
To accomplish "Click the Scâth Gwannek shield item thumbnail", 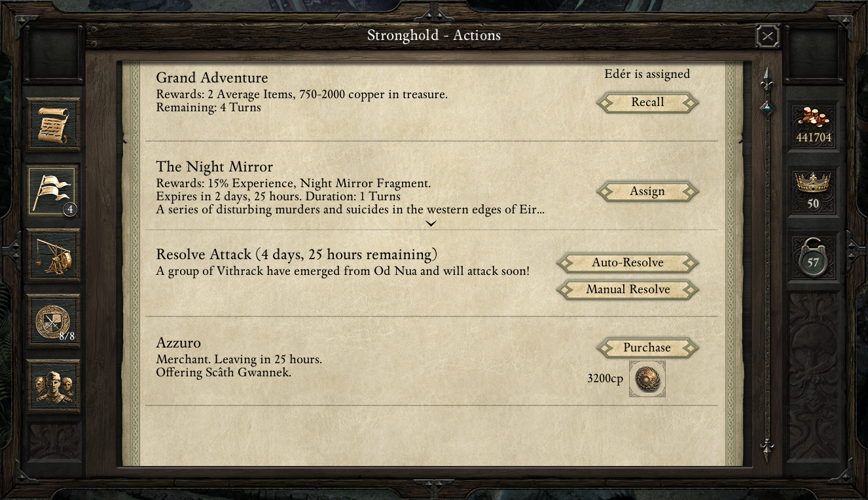I will (x=647, y=379).
